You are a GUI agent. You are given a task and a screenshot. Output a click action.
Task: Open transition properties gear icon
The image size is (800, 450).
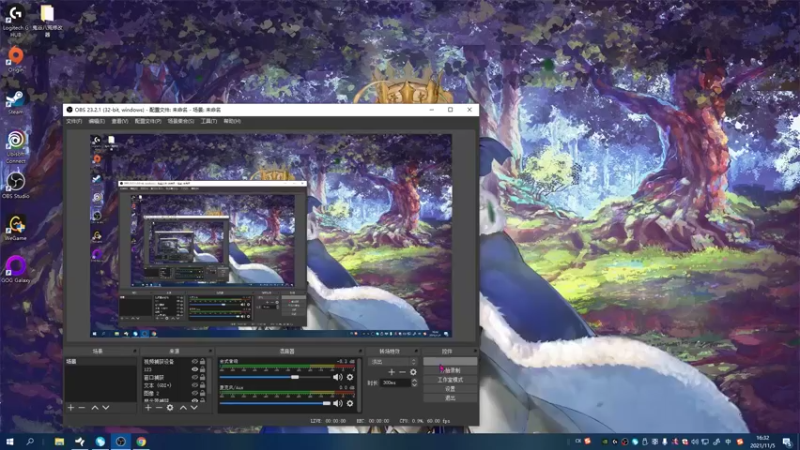pyautogui.click(x=413, y=372)
